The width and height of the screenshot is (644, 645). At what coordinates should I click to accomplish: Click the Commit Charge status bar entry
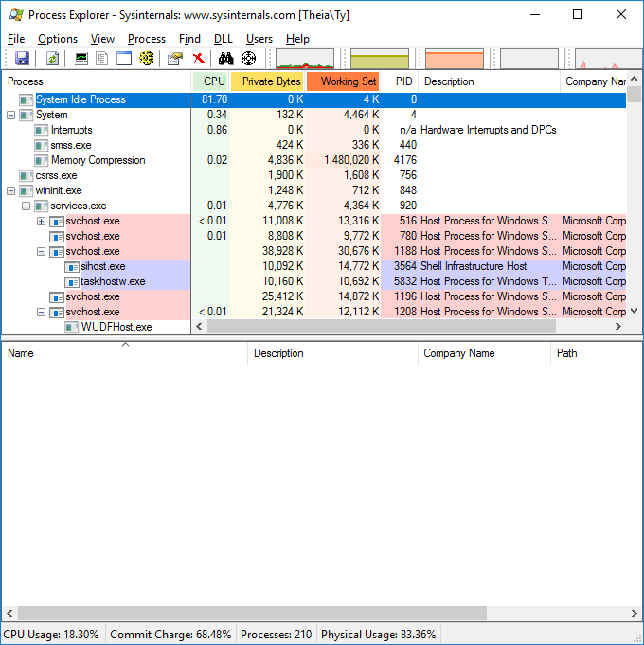point(170,635)
